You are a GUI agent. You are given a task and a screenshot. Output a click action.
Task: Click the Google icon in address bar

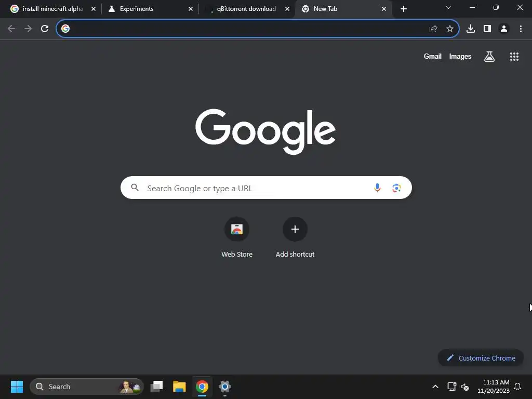tap(65, 29)
